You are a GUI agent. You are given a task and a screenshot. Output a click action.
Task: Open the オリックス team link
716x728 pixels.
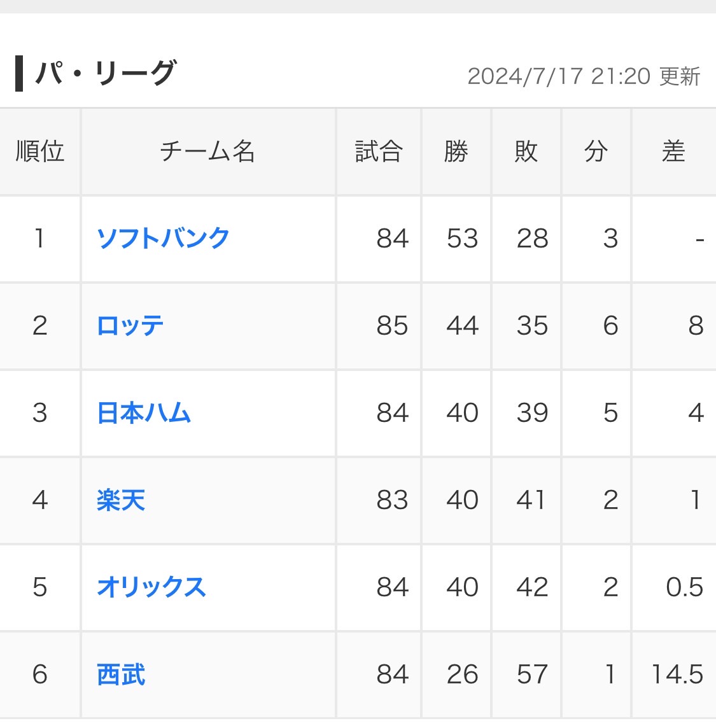(x=151, y=587)
